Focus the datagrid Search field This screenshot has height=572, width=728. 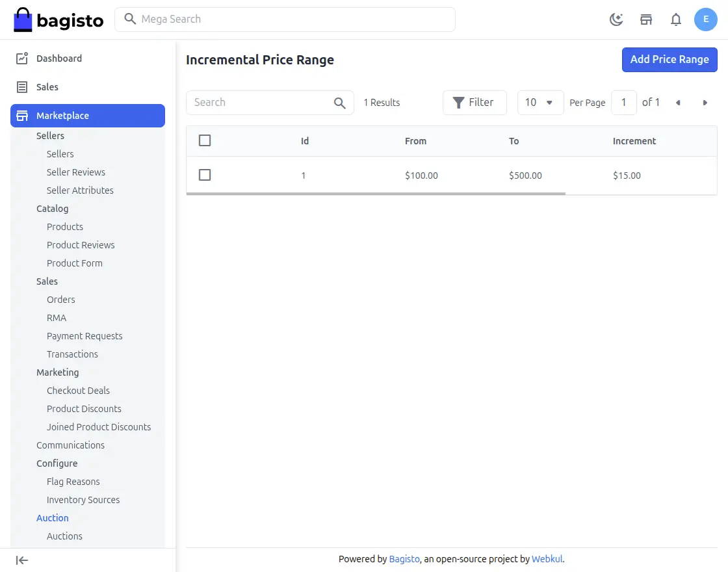(x=270, y=103)
